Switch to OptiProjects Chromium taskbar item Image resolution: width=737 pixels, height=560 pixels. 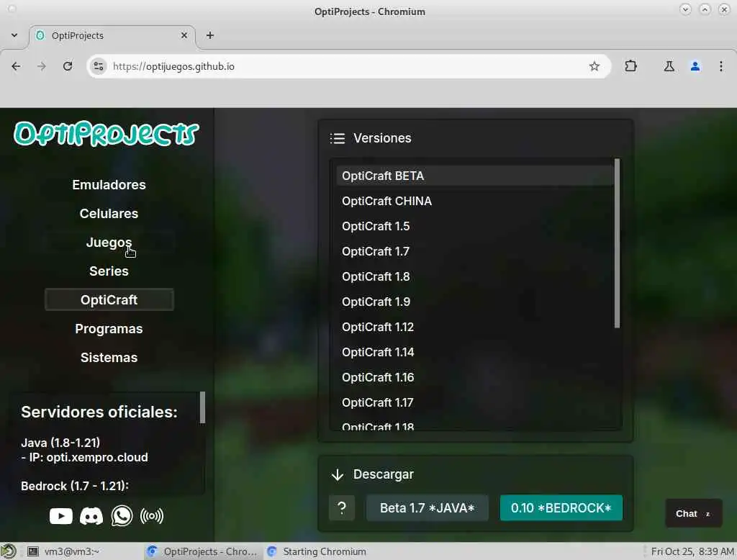(202, 551)
